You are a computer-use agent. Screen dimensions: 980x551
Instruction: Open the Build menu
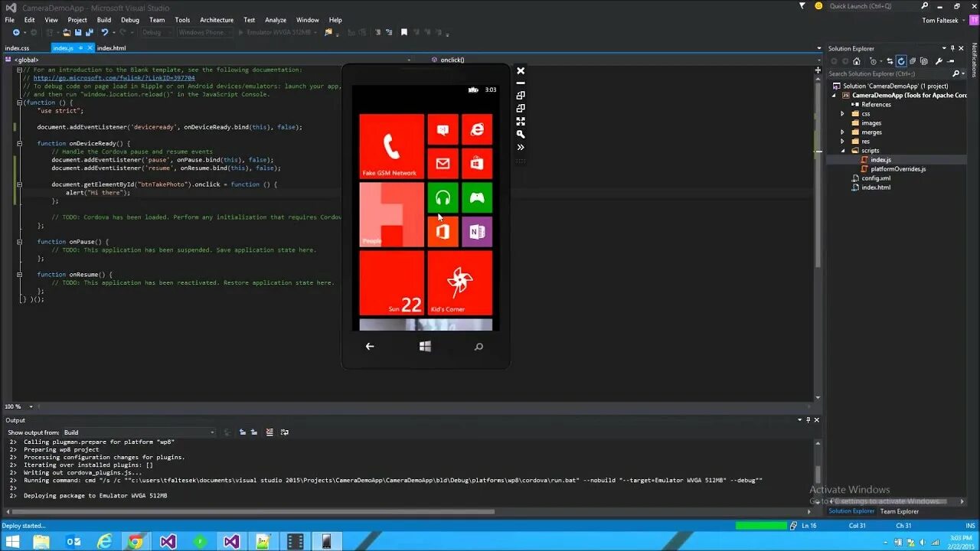pos(104,20)
